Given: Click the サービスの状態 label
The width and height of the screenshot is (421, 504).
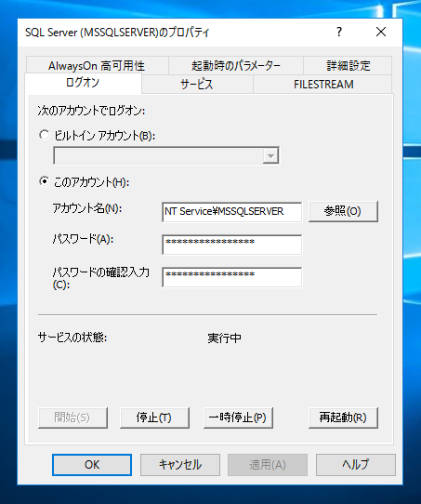Looking at the screenshot, I should click(72, 338).
